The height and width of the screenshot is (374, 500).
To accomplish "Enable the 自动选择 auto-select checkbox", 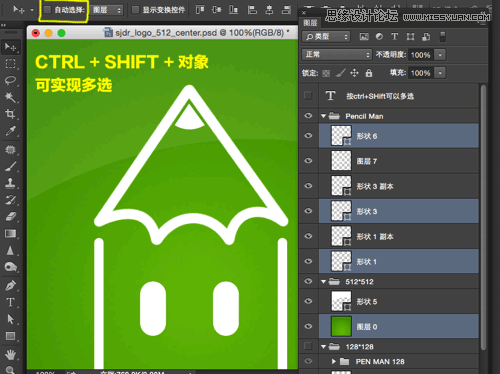I will point(48,10).
